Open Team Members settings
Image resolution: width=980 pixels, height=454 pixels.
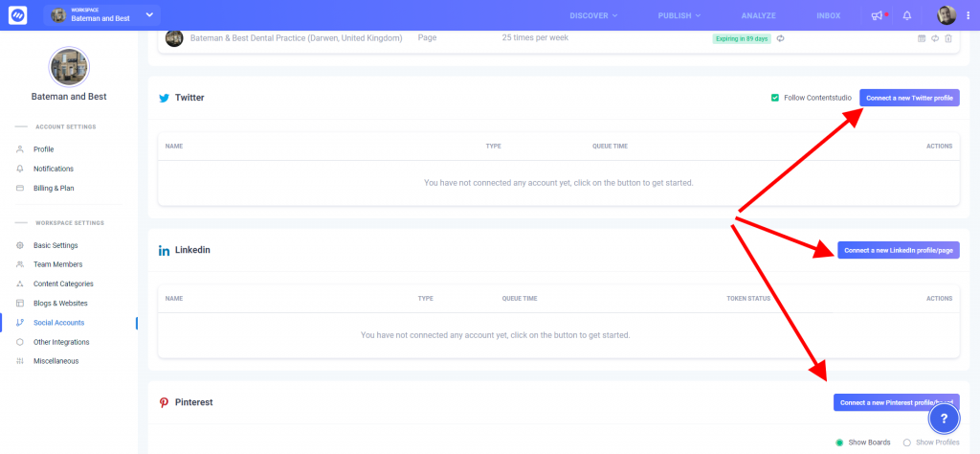(x=57, y=264)
